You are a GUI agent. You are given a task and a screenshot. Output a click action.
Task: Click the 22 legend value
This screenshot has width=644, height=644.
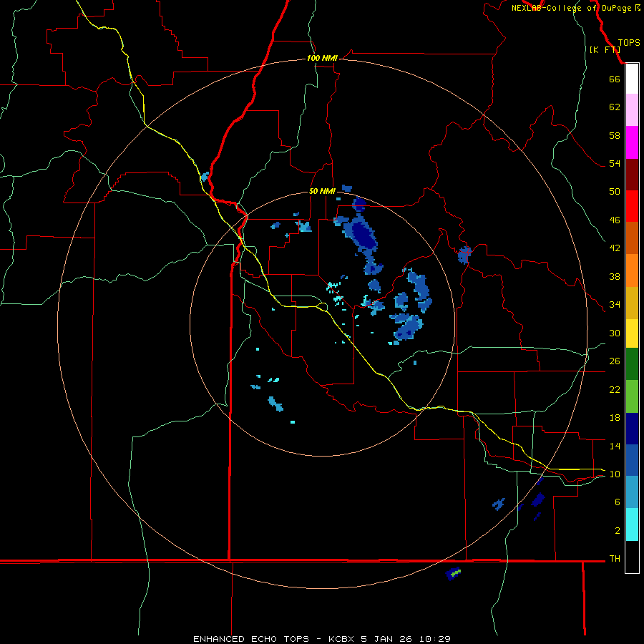(x=615, y=389)
